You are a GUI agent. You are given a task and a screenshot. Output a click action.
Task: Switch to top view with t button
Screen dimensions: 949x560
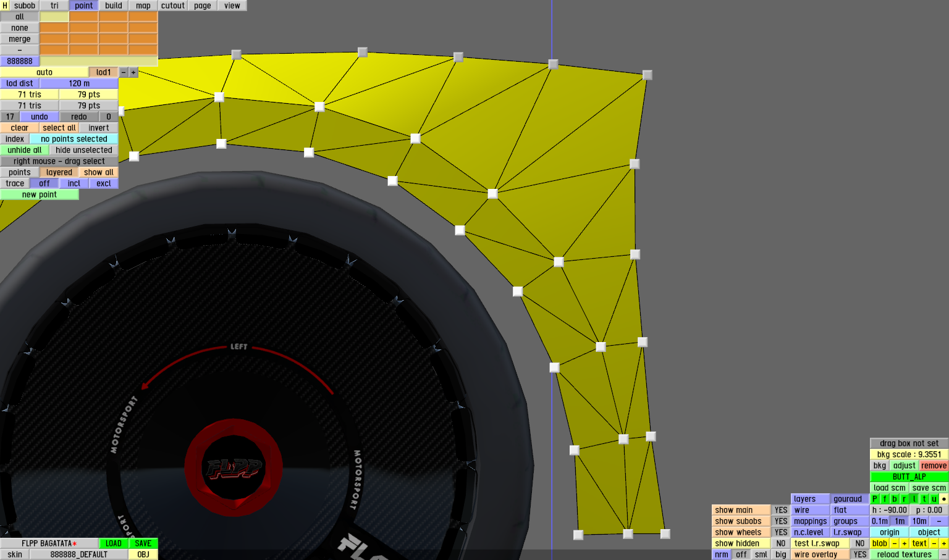tap(924, 499)
